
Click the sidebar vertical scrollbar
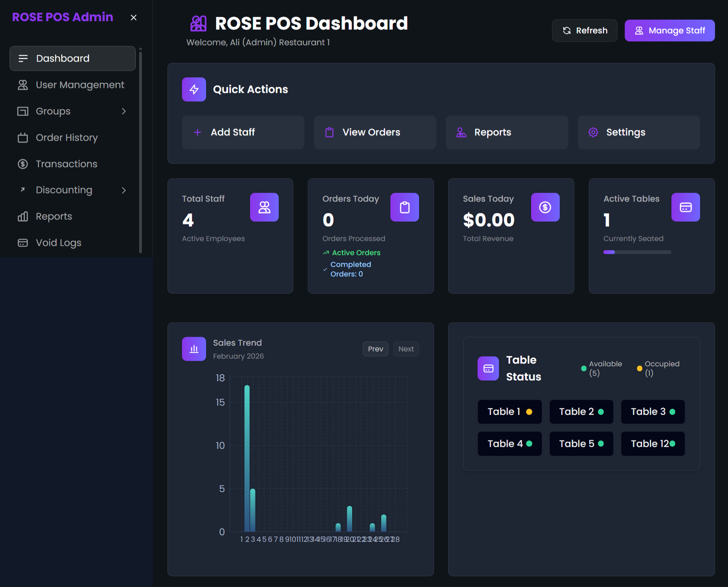pos(141,150)
